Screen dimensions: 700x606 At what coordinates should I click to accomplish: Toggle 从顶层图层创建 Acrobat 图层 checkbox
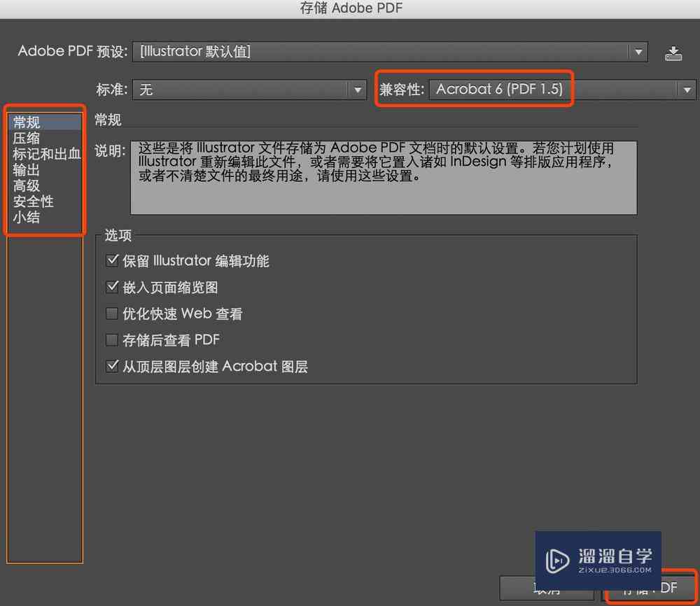point(112,367)
